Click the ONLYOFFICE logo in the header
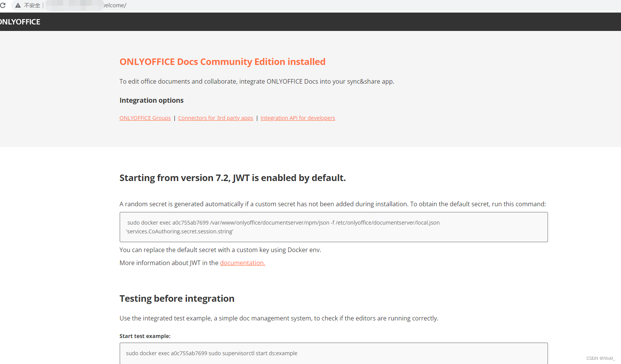The image size is (621, 364). (20, 21)
